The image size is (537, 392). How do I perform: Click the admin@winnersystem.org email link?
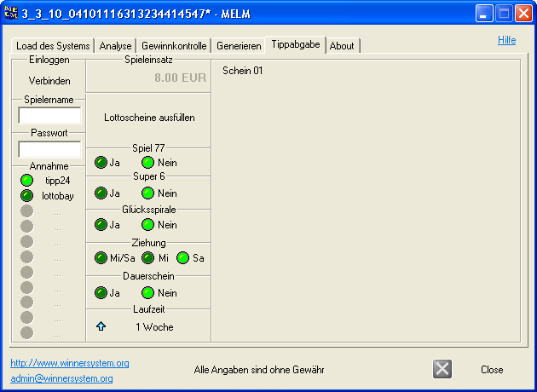tap(61, 378)
